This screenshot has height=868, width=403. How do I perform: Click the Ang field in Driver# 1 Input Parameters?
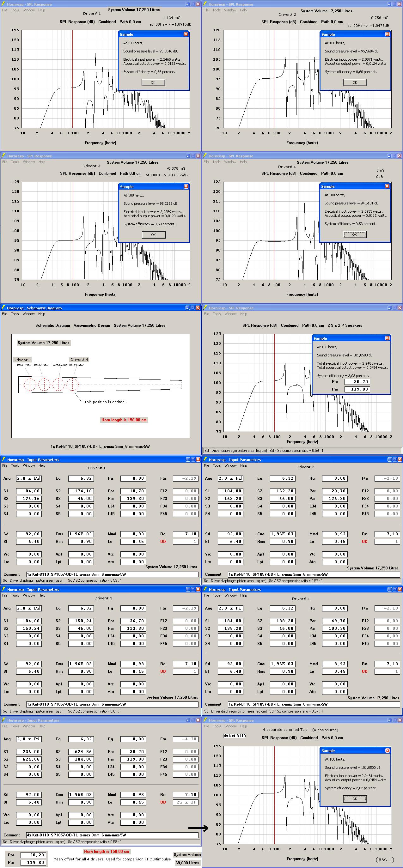[x=29, y=478]
